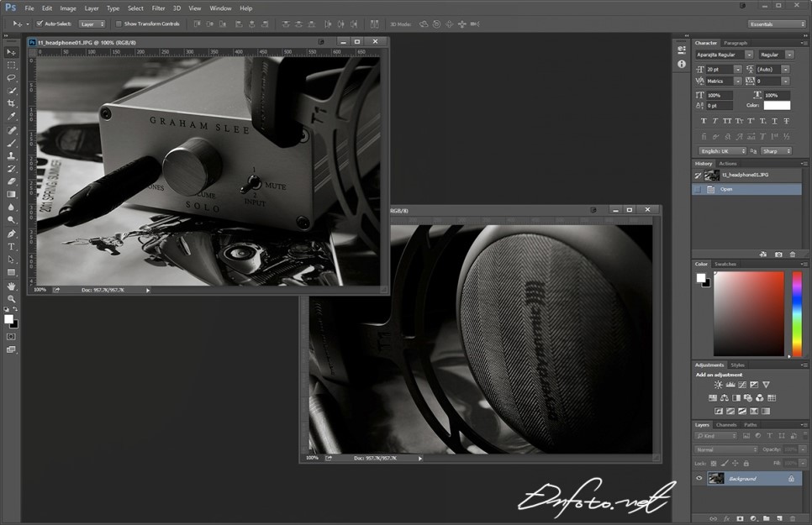Open the Auto-Select Layer dropdown
The height and width of the screenshot is (525, 812).
pos(92,24)
